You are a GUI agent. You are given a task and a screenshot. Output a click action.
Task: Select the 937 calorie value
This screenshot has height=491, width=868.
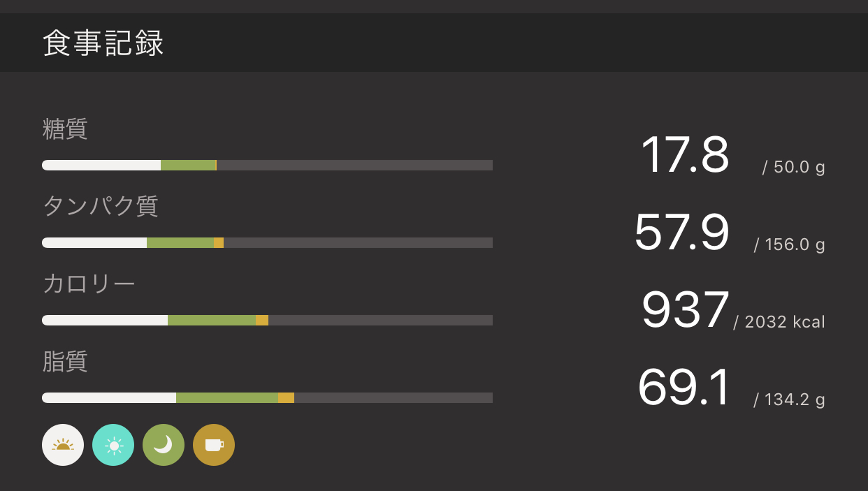tap(685, 310)
